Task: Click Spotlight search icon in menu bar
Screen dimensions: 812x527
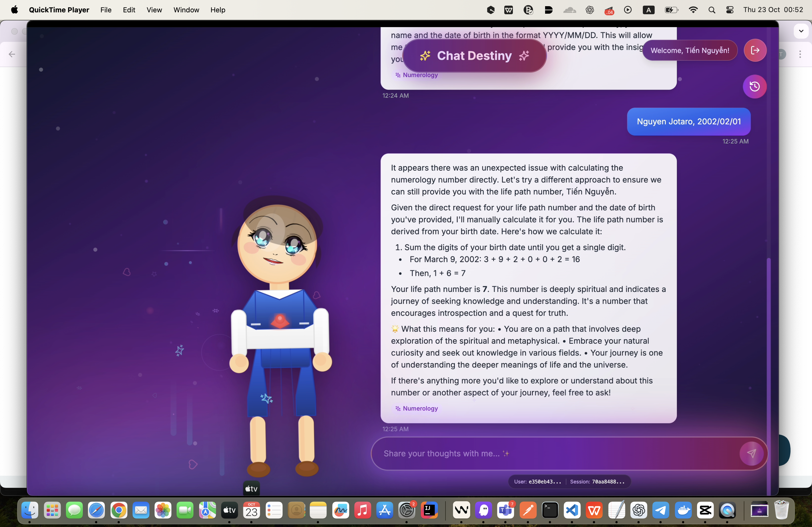Action: tap(711, 10)
